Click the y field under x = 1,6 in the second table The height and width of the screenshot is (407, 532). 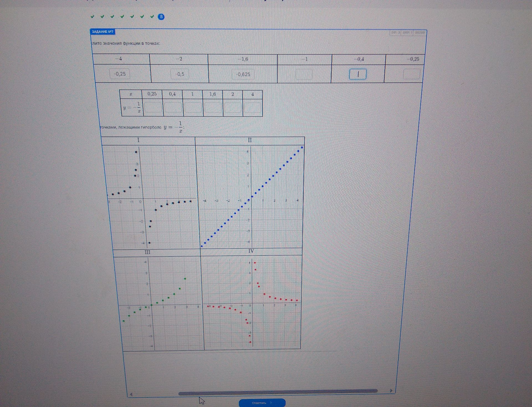pyautogui.click(x=213, y=107)
